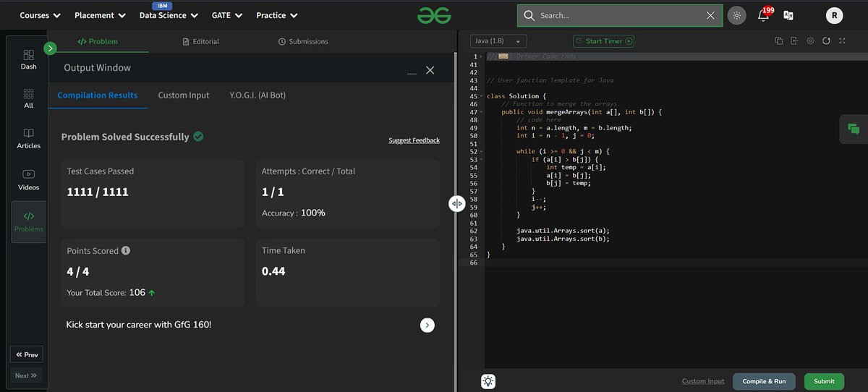Click the Submit button
The image size is (868, 392).
[824, 381]
